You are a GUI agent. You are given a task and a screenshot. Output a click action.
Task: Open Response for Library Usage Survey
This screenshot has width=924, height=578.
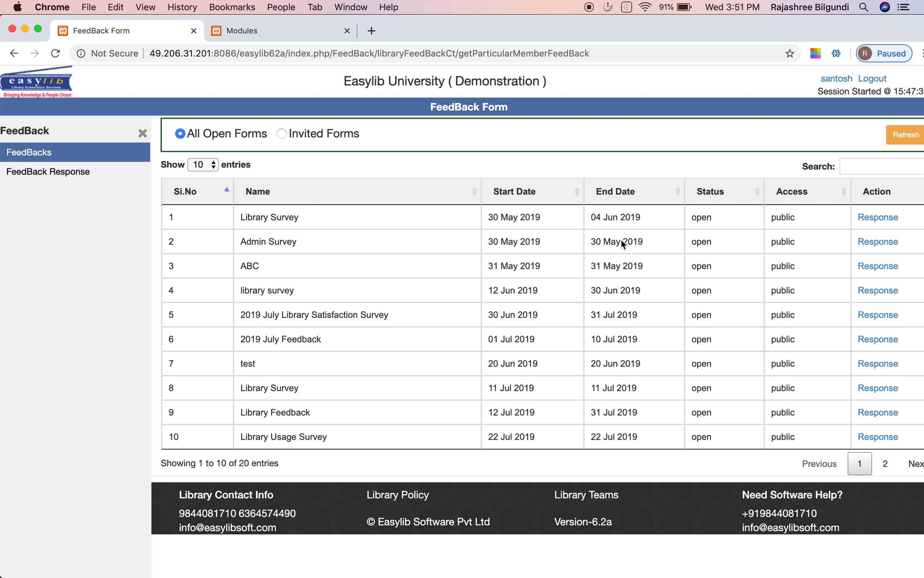click(x=878, y=437)
